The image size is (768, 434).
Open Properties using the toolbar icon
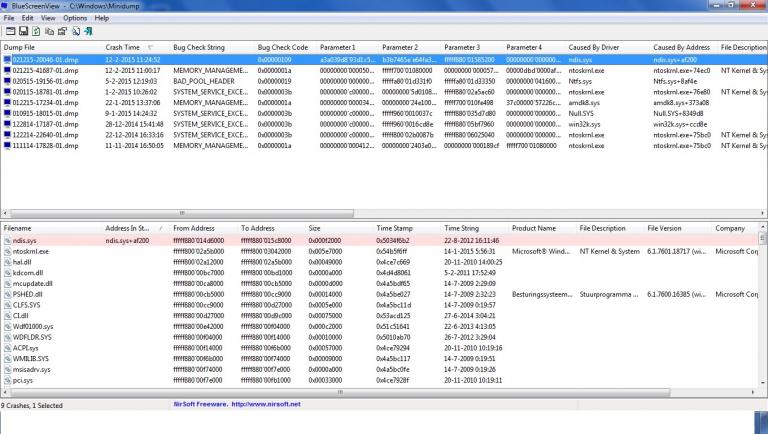pyautogui.click(x=64, y=32)
